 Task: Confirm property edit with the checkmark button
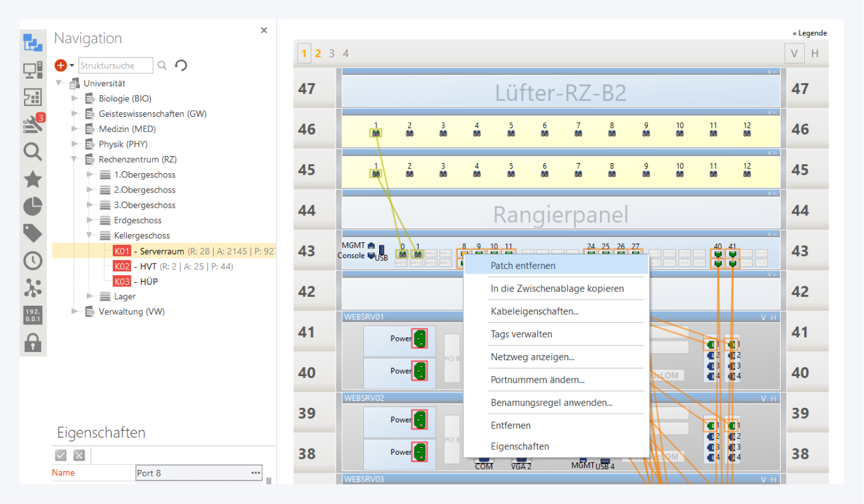pos(60,455)
